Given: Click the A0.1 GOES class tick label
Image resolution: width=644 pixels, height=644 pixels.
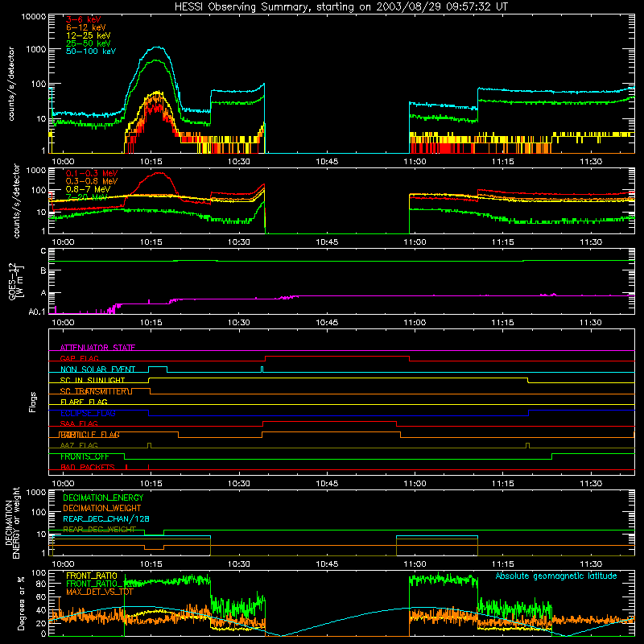Looking at the screenshot, I should 37,312.
